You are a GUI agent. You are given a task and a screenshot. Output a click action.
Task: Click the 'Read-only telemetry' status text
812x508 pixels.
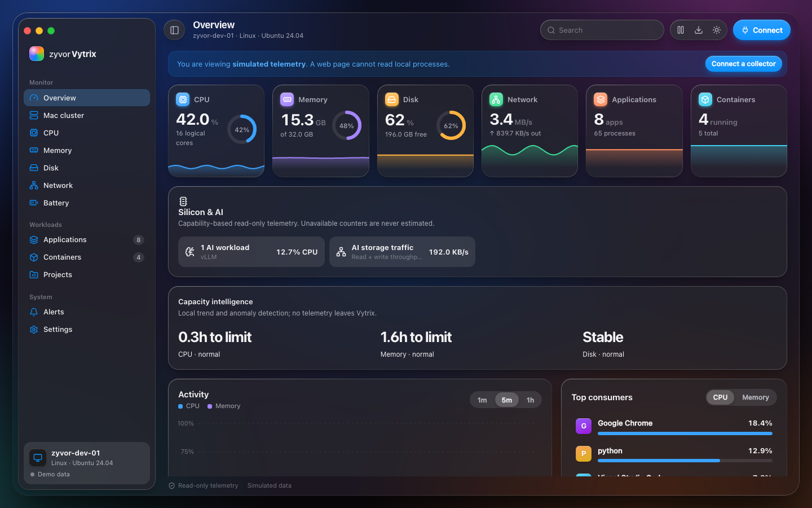click(x=208, y=485)
